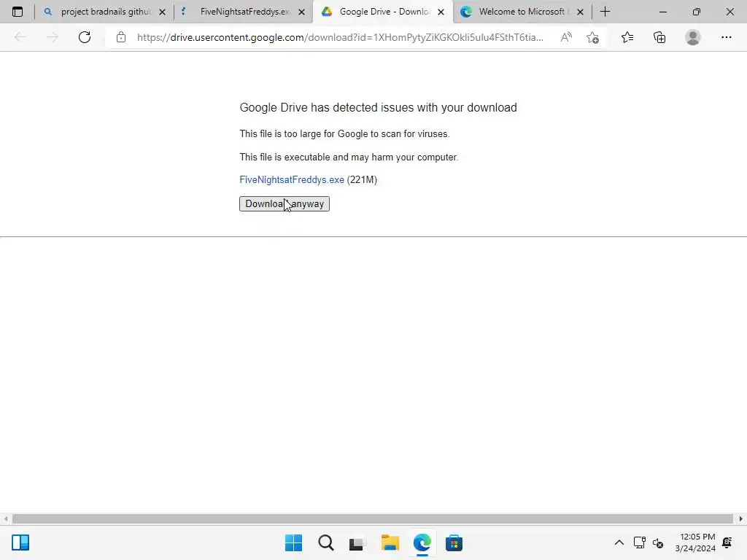Screen dimensions: 747x560
Task: Close the project bradnails github tab
Action: 163,12
